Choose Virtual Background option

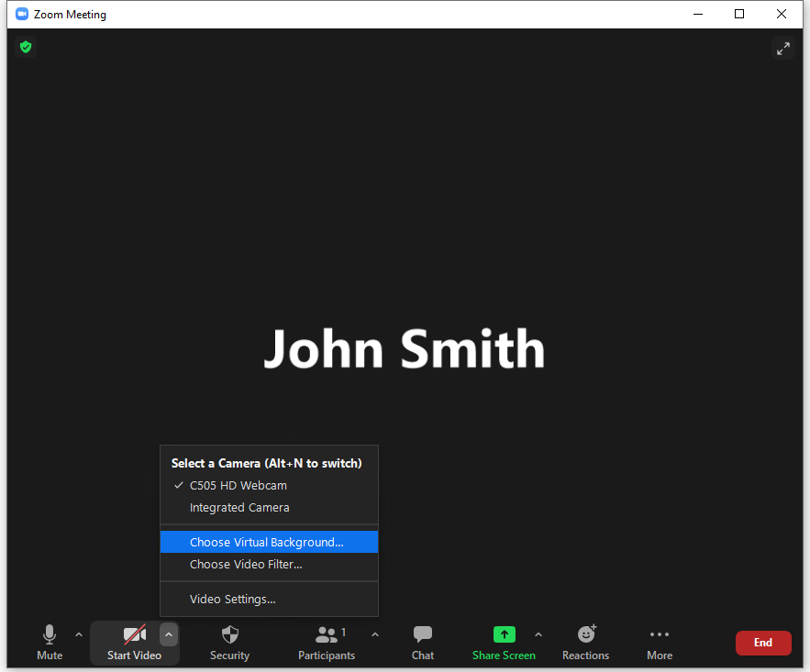[x=269, y=542]
